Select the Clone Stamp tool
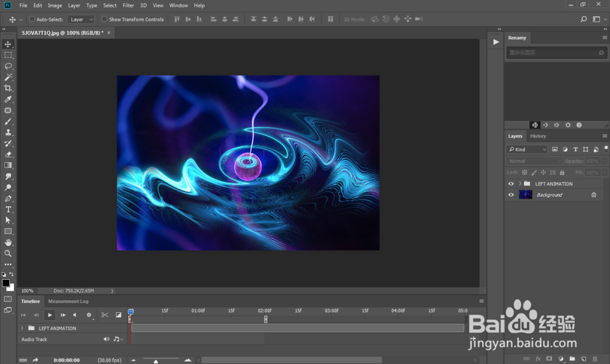610x364 pixels. tap(8, 132)
